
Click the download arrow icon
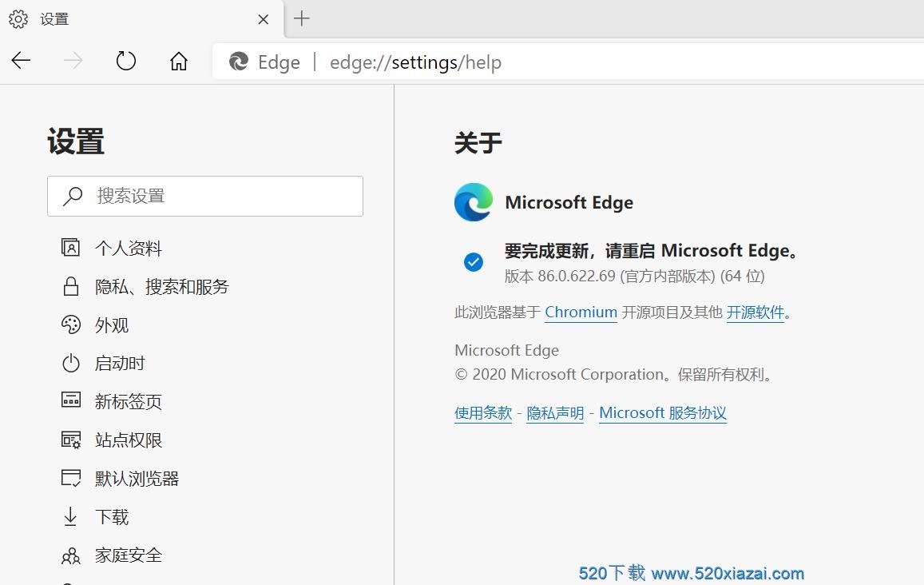tap(71, 516)
